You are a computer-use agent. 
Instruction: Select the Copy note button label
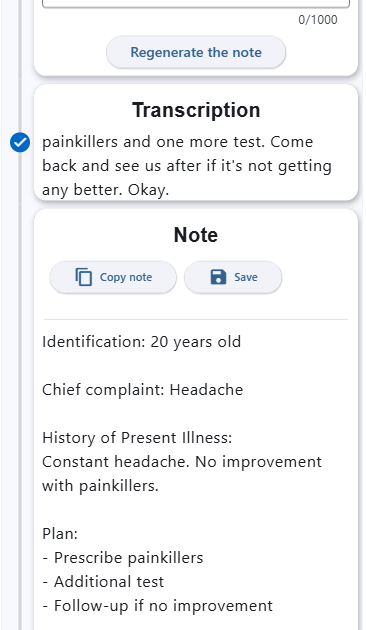tap(126, 277)
